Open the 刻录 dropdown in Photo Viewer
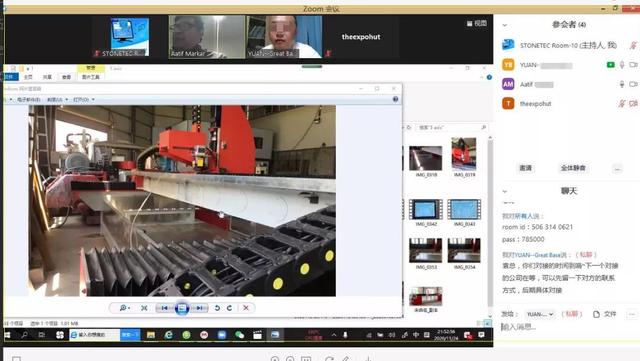 point(57,100)
